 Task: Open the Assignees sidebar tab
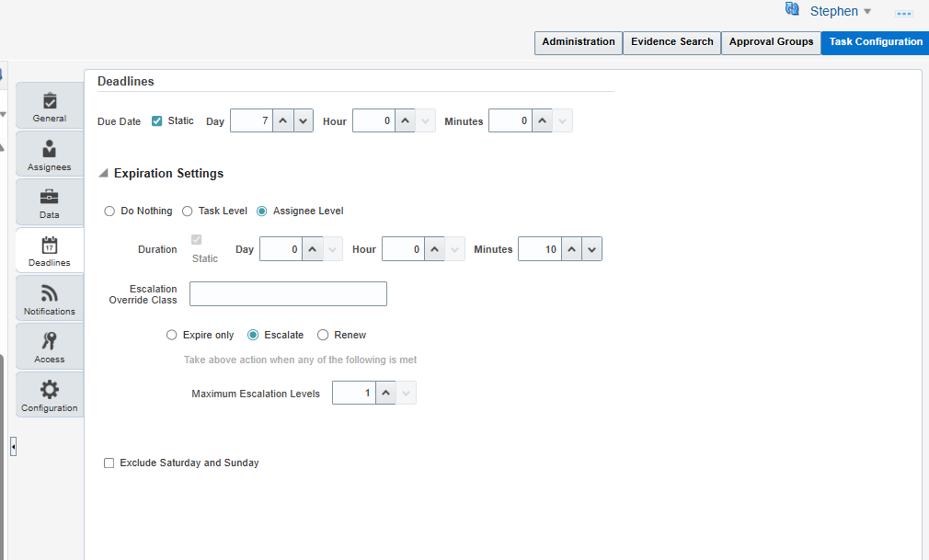[50, 154]
